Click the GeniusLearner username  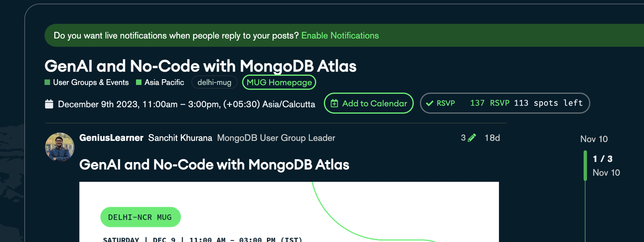111,138
